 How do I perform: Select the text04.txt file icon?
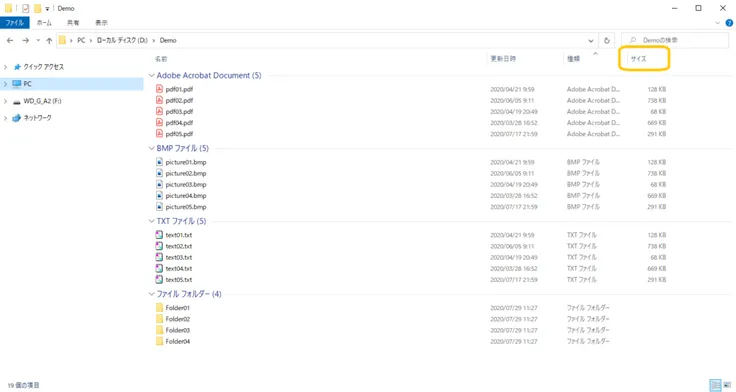(x=159, y=269)
